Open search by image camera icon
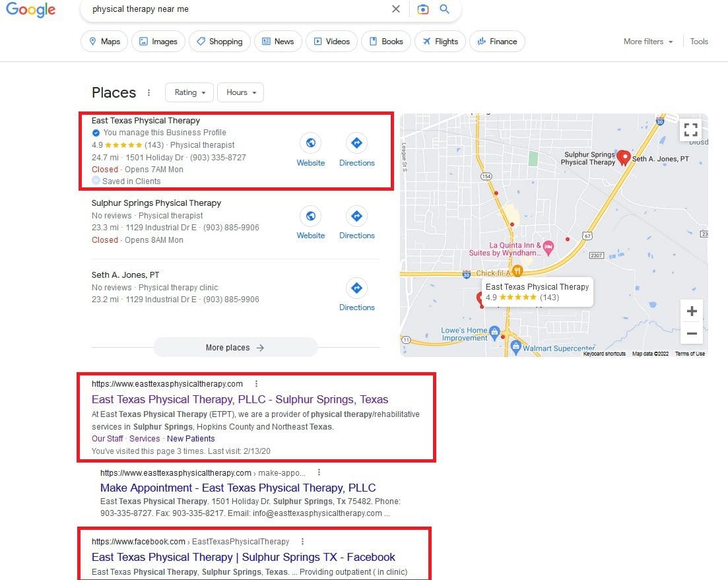 [x=422, y=9]
